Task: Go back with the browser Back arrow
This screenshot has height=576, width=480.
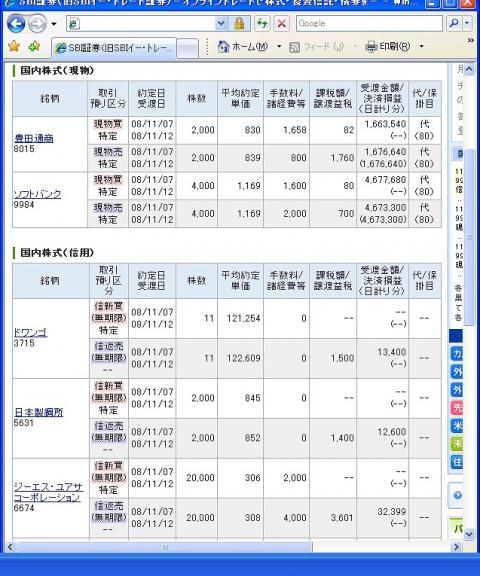Action: [x=16, y=24]
